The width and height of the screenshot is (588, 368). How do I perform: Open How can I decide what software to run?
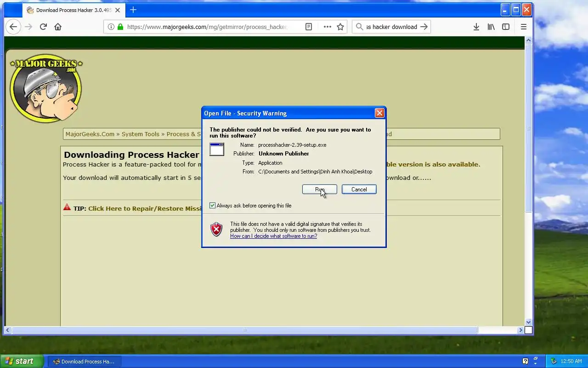click(274, 236)
